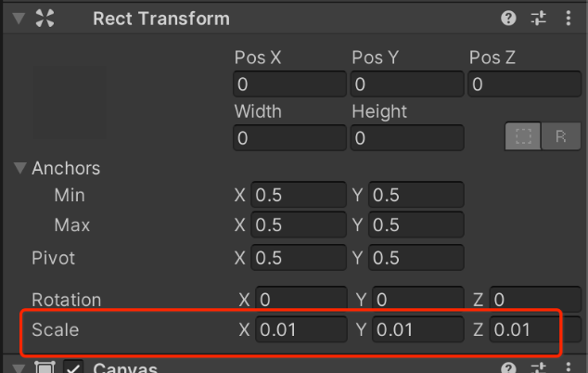Open Canvas component help icon
Screen dimensions: 588x373
click(508, 367)
